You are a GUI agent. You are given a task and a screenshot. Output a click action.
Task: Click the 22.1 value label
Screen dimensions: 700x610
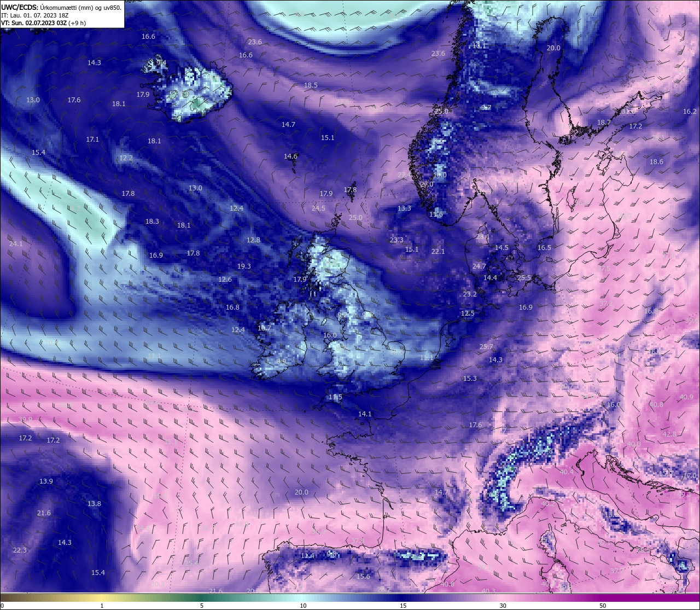438,252
